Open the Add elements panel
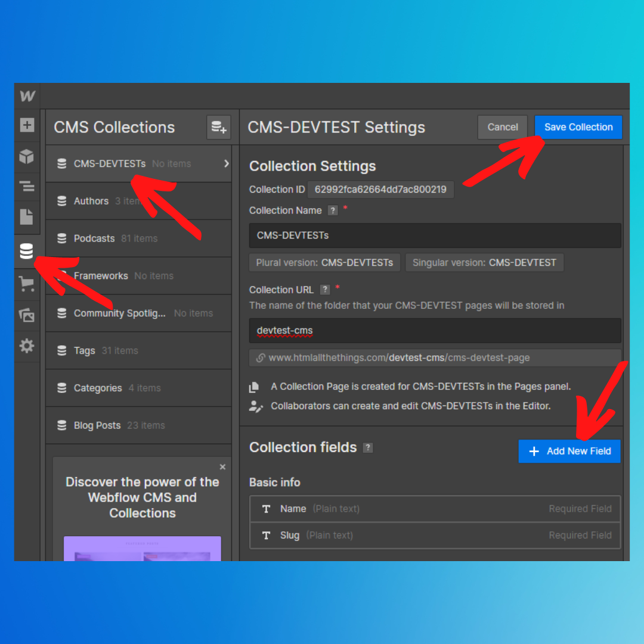The image size is (644, 644). pyautogui.click(x=27, y=125)
